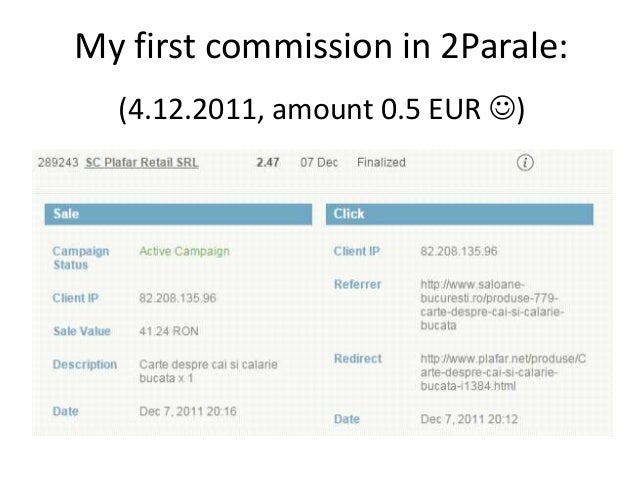Click the info icon on commission row
Screen dimensions: 638x479
(x=525, y=162)
